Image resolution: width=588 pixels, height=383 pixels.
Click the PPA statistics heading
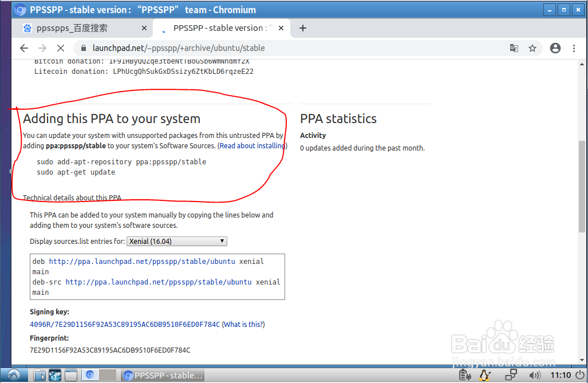click(x=338, y=119)
